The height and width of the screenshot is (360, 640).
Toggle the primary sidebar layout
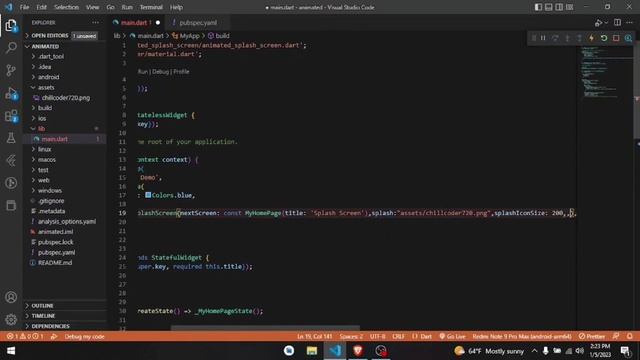pos(538,7)
